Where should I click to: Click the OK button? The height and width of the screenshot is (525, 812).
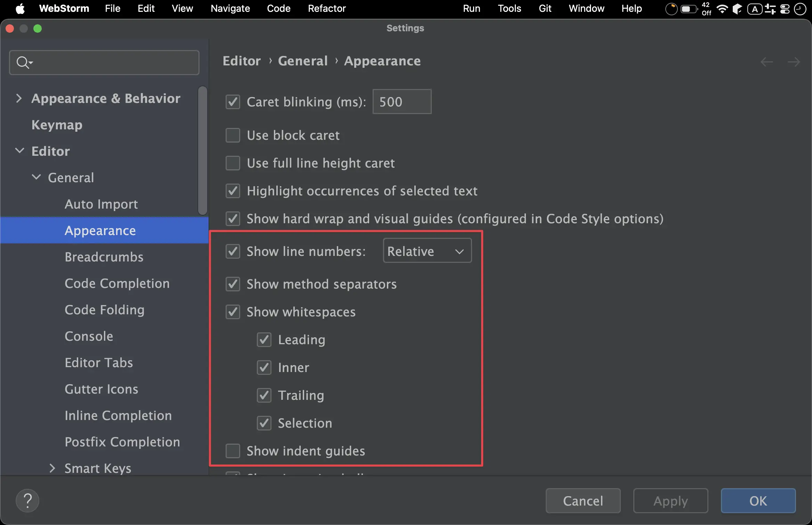(758, 501)
